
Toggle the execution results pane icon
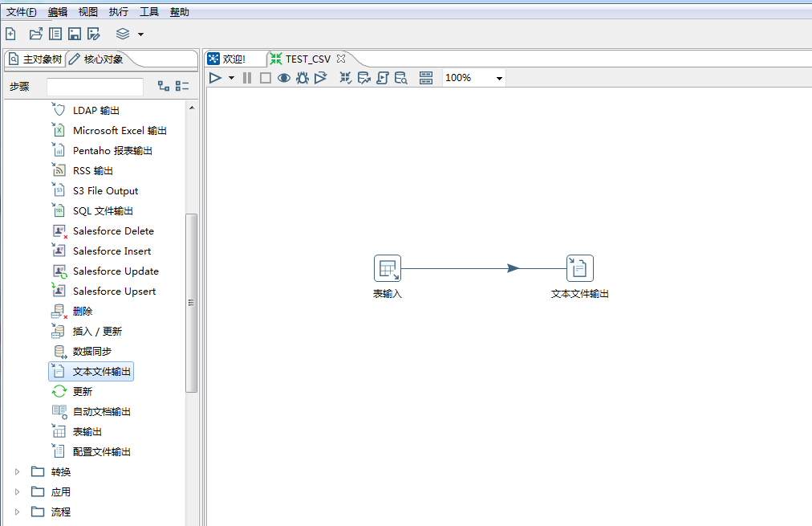pos(426,78)
